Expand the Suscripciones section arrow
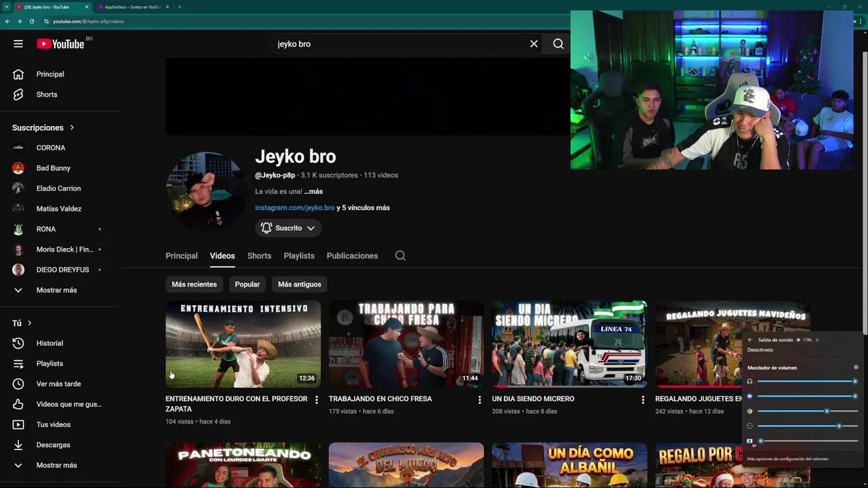868x488 pixels. click(x=72, y=127)
